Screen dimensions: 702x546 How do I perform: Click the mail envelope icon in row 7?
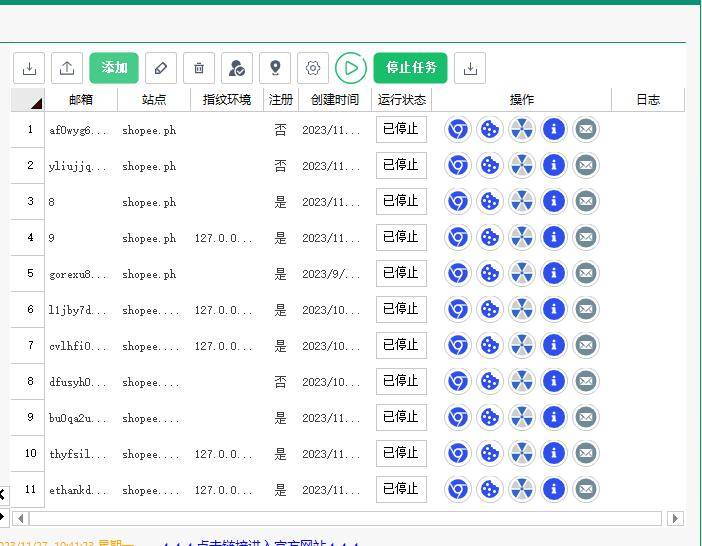pyautogui.click(x=586, y=345)
